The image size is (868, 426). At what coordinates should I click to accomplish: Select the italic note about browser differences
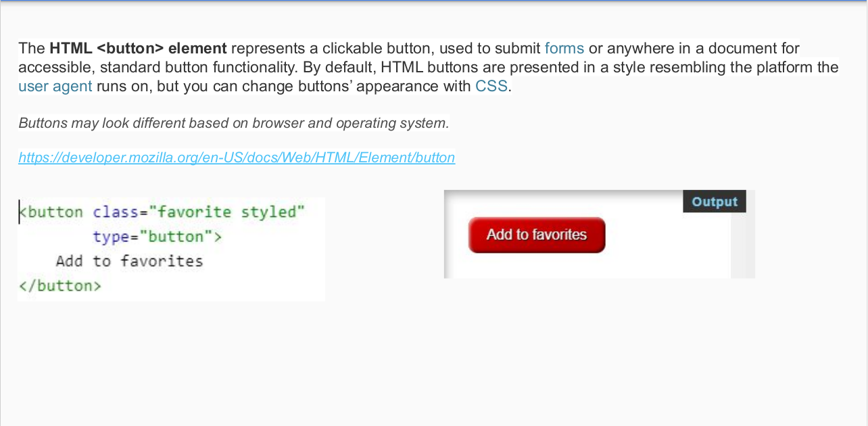pyautogui.click(x=235, y=123)
